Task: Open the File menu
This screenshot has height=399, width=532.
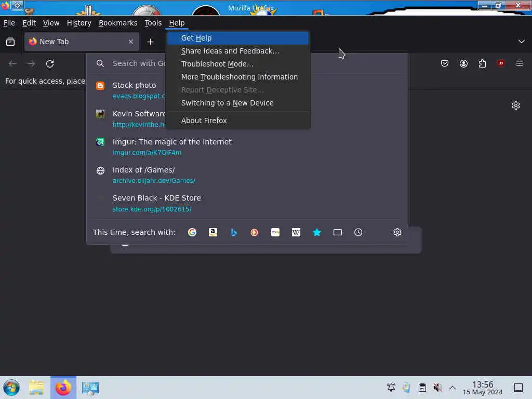Action: tap(9, 23)
